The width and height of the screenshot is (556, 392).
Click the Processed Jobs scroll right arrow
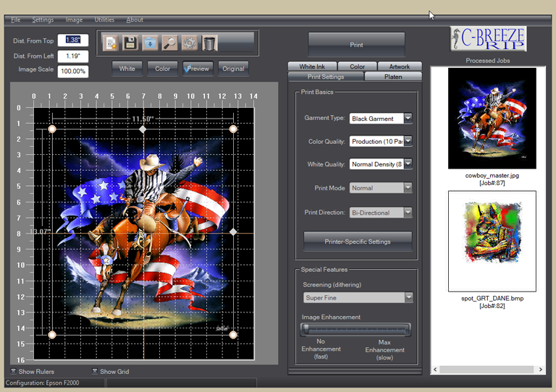[x=540, y=370]
